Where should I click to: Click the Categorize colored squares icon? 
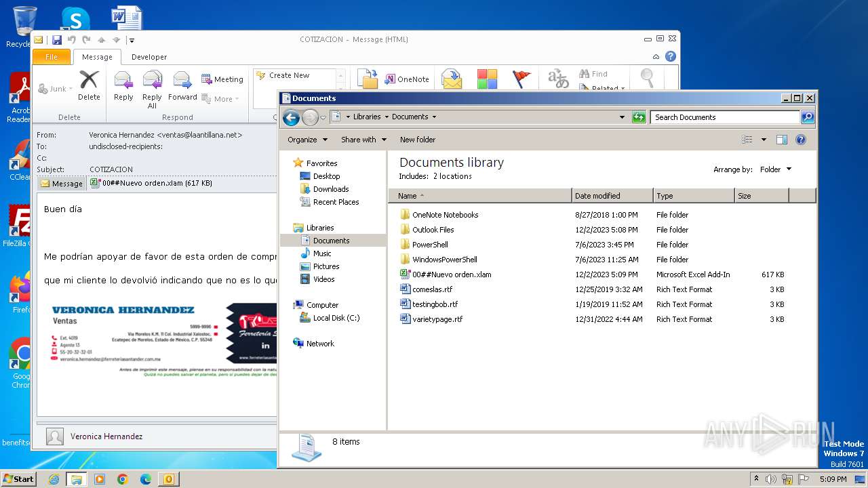487,79
